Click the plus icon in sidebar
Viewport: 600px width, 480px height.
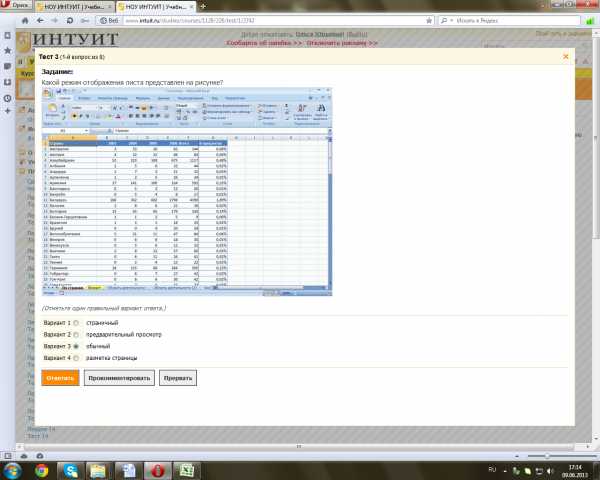(x=7, y=111)
